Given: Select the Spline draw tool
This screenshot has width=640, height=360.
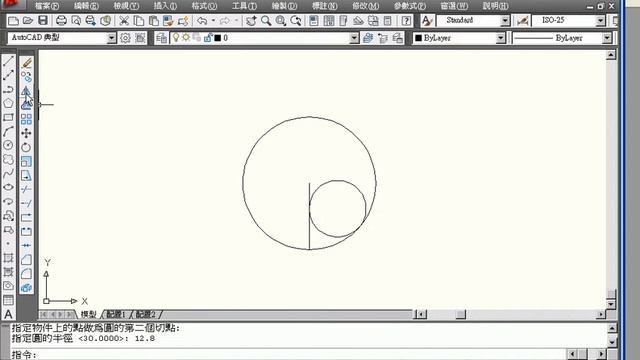Looking at the screenshot, I should click(x=8, y=173).
